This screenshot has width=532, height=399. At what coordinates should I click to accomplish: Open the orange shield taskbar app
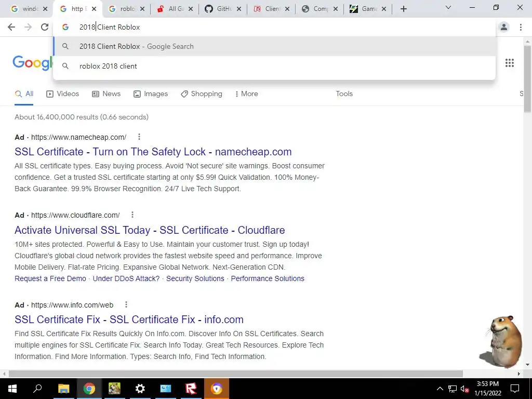(x=217, y=389)
